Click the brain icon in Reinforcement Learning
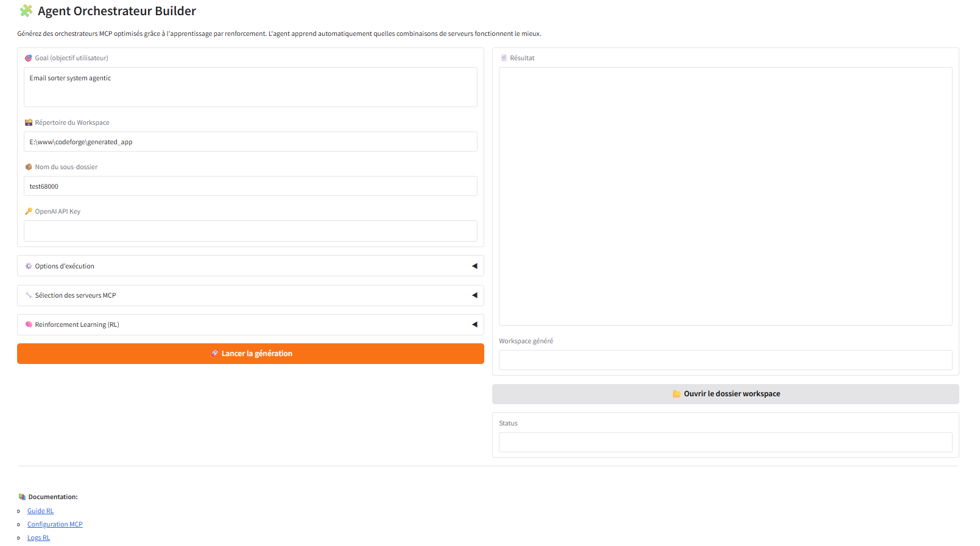The width and height of the screenshot is (980, 546). 28,324
